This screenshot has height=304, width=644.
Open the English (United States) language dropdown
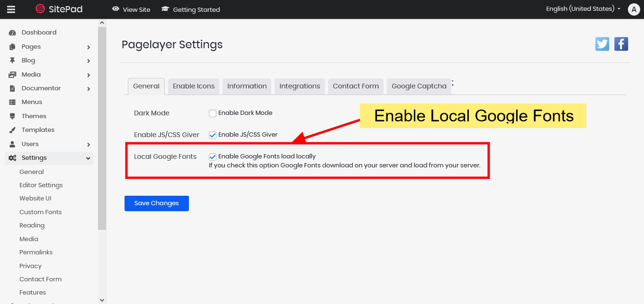coord(583,9)
